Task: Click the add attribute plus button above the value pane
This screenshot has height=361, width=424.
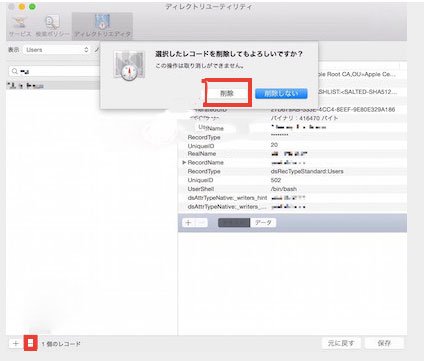Action: [x=188, y=223]
